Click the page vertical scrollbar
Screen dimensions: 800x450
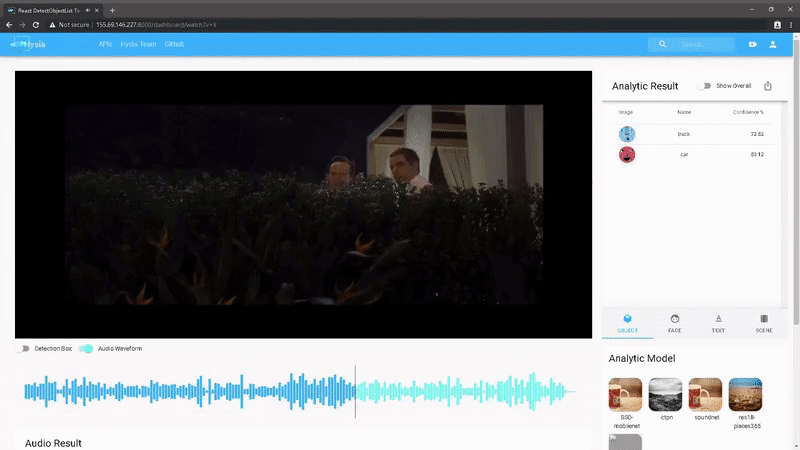(x=796, y=181)
